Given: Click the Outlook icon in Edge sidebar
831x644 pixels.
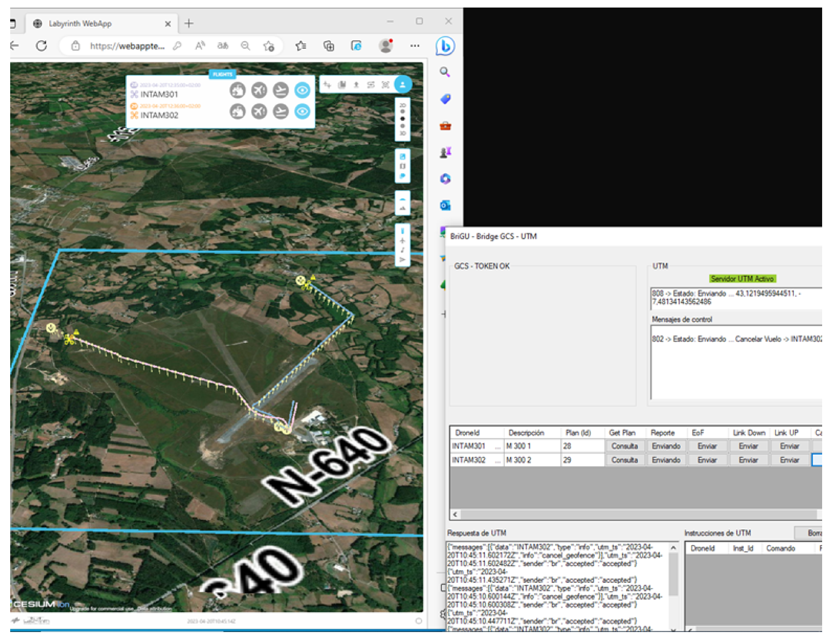Looking at the screenshot, I should [x=445, y=206].
